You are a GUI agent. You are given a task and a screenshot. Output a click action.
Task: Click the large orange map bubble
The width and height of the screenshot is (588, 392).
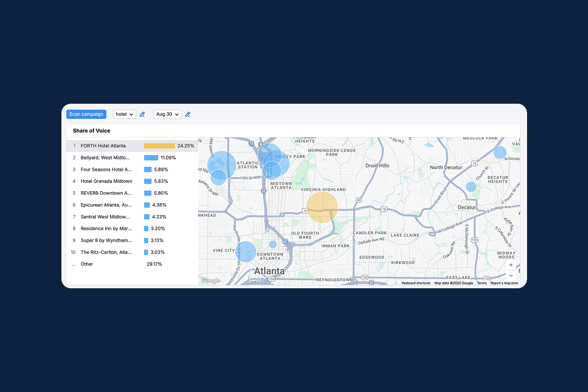tap(322, 207)
